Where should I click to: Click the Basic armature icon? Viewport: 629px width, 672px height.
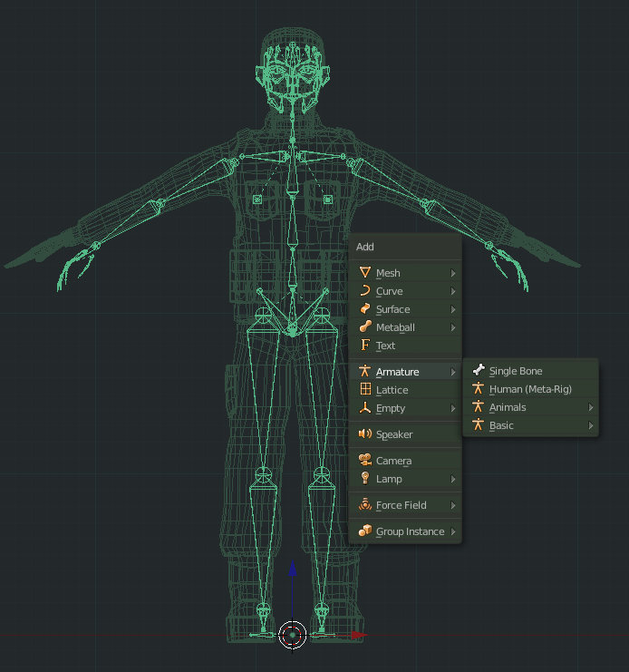coord(478,424)
